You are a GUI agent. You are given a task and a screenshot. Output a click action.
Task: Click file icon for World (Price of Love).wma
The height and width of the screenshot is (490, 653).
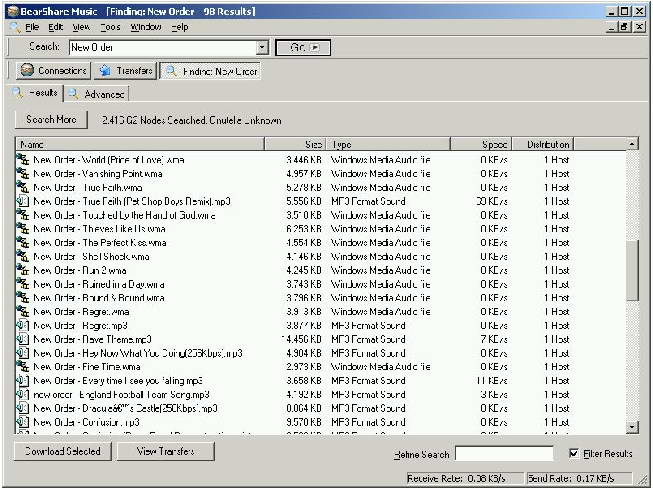[23, 159]
